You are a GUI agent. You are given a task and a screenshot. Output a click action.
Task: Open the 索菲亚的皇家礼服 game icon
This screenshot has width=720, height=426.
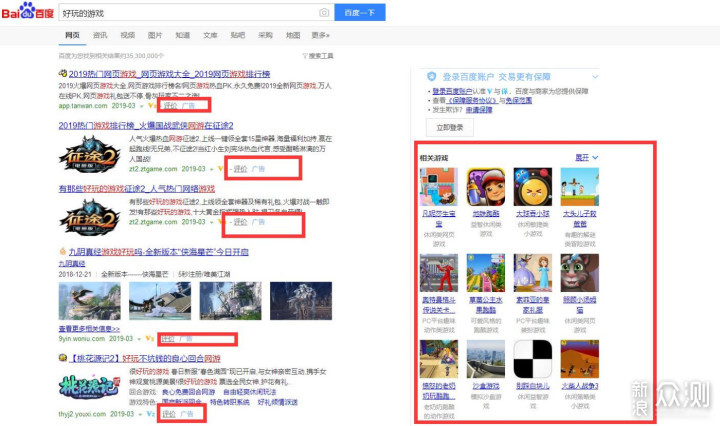click(x=533, y=273)
